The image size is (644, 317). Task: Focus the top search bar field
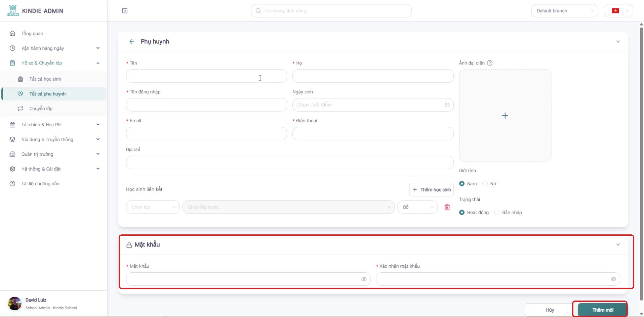331,11
